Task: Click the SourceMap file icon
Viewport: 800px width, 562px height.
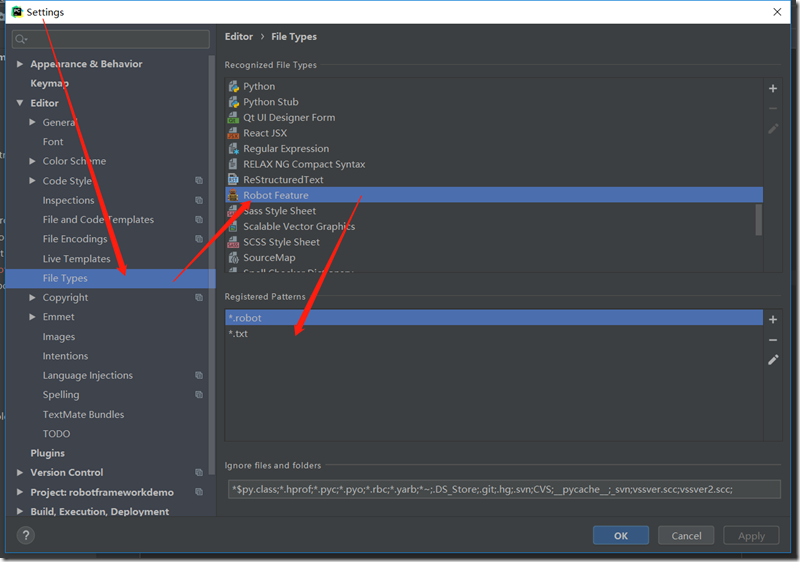Action: click(x=233, y=258)
